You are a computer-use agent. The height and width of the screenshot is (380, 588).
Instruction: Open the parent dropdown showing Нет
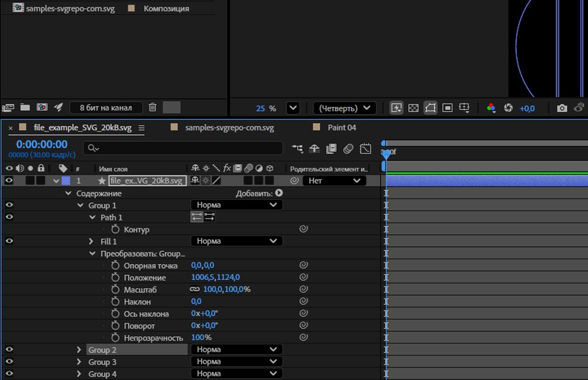point(334,180)
